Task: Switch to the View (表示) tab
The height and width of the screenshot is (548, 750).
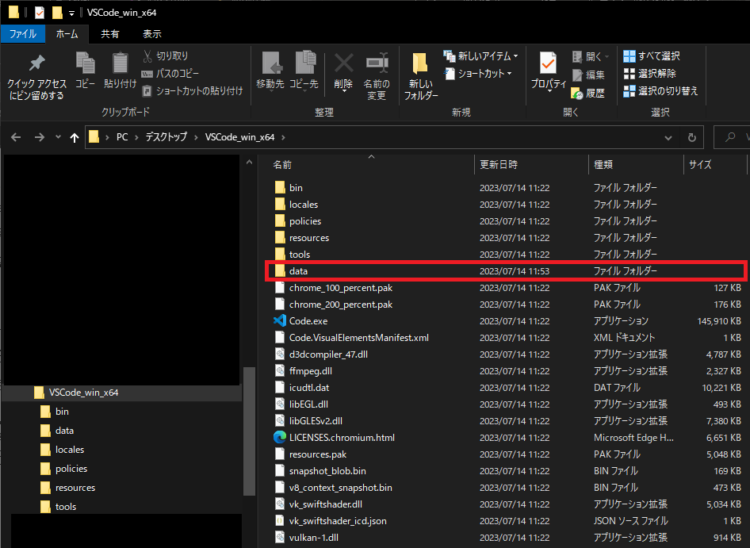Action: point(152,34)
